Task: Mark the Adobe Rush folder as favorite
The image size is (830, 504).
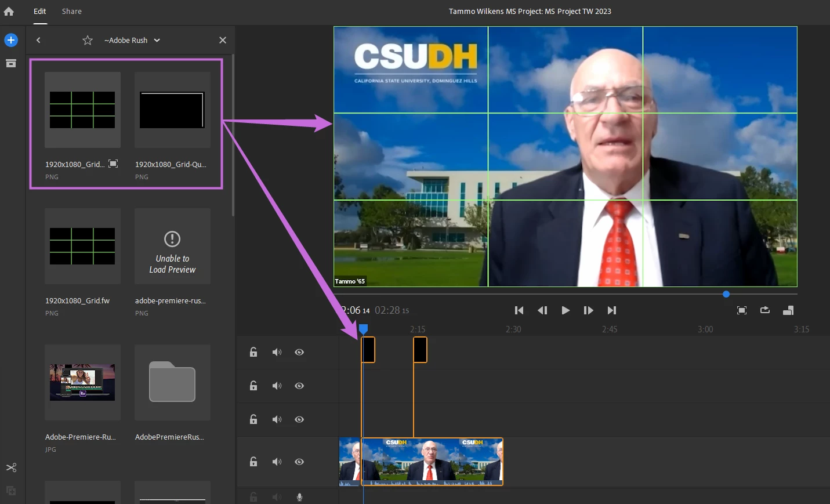Action: [88, 40]
